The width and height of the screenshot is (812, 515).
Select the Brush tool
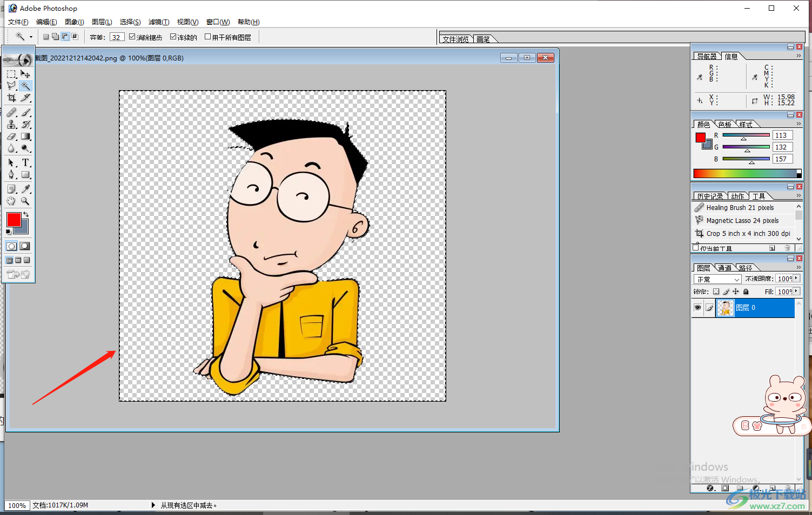click(x=25, y=112)
